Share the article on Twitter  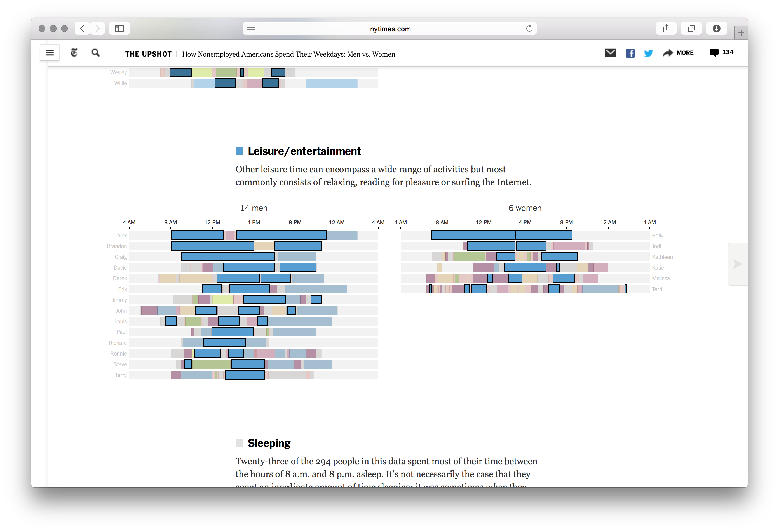[x=648, y=53]
